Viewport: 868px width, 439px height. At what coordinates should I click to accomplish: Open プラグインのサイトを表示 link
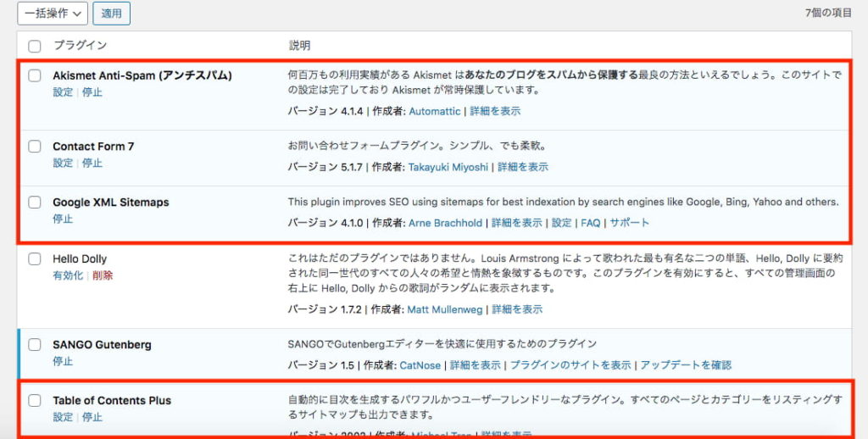click(570, 364)
